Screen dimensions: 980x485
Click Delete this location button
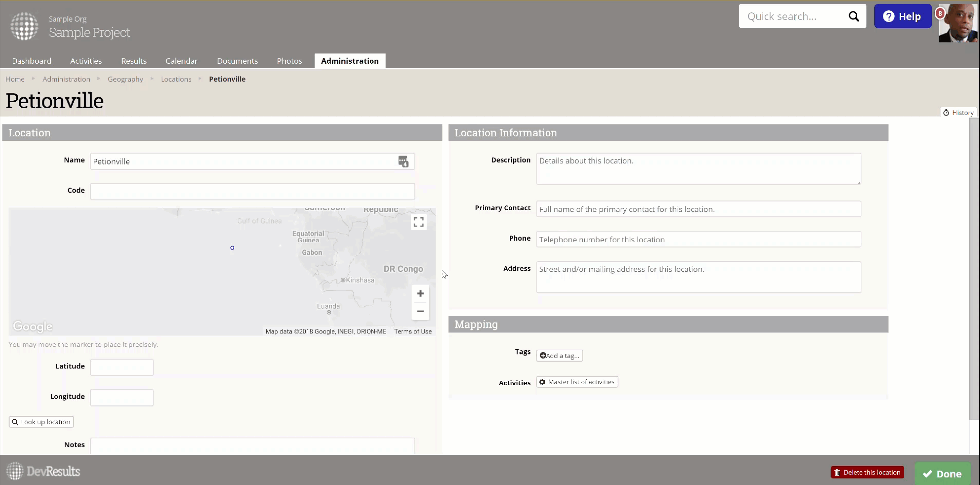[x=867, y=472]
